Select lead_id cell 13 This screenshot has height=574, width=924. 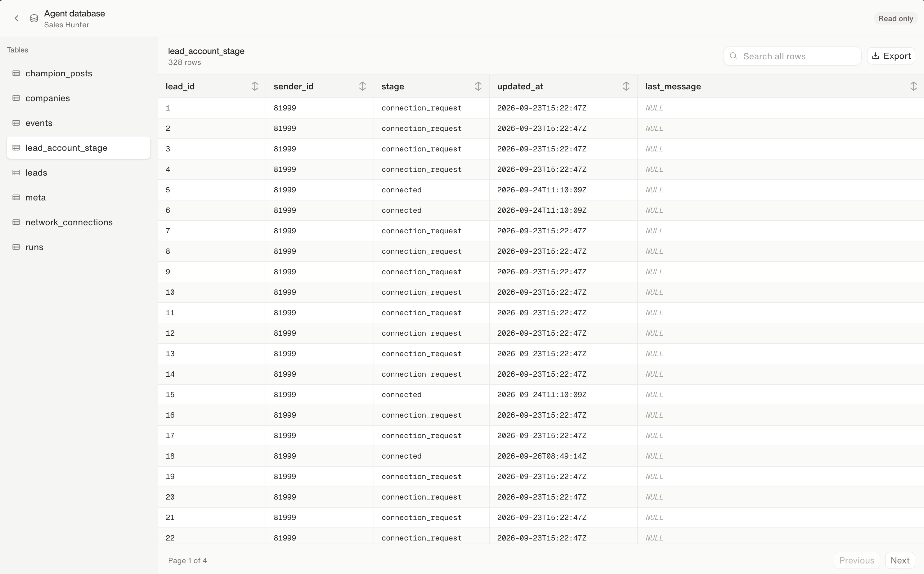click(x=212, y=354)
